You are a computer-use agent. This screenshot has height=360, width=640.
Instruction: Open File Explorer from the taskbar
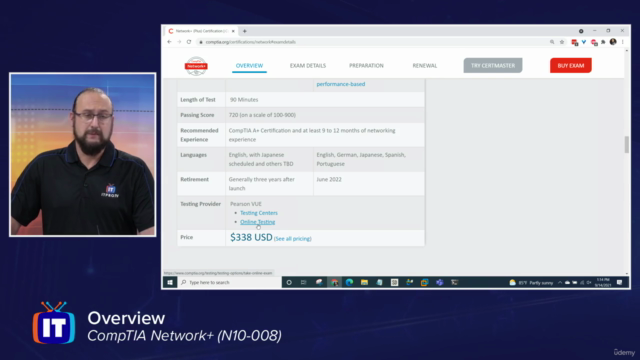pyautogui.click(x=364, y=282)
